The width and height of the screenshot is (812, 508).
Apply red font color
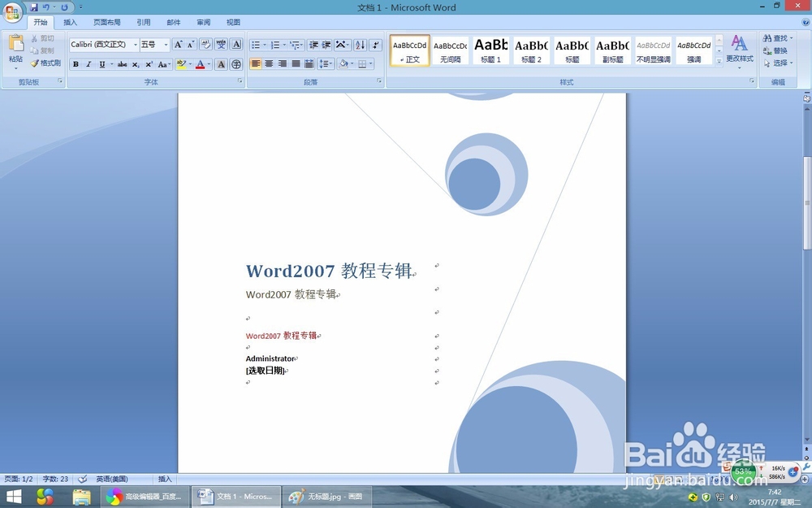click(x=201, y=64)
